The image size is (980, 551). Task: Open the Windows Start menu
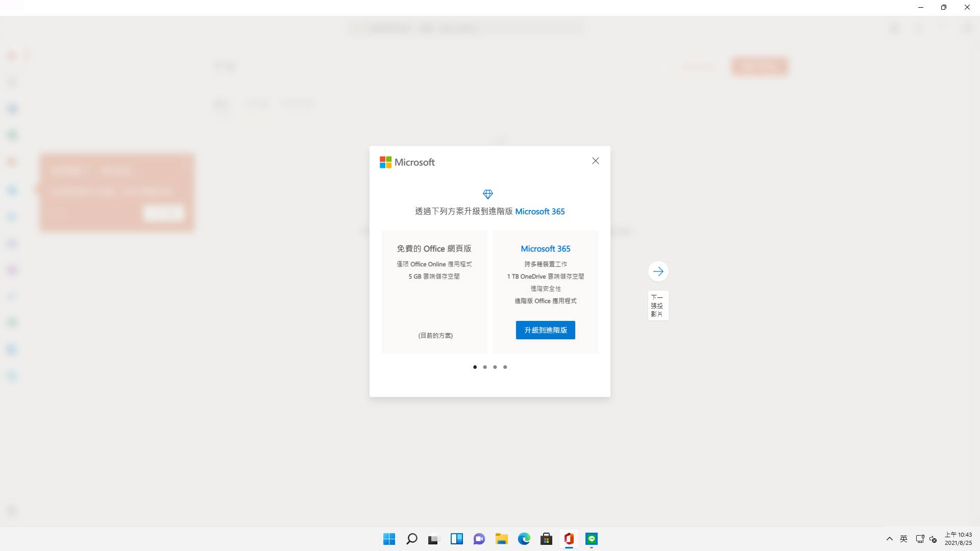389,539
